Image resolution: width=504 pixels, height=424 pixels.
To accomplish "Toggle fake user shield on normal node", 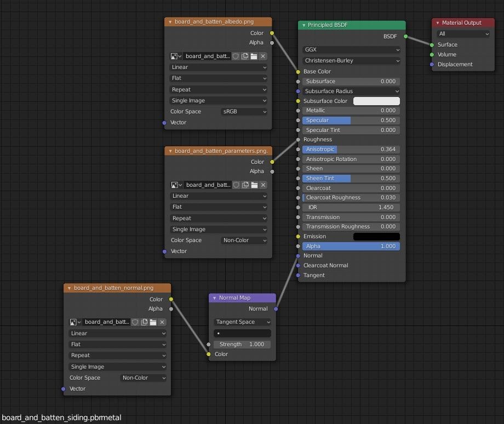I will click(135, 322).
